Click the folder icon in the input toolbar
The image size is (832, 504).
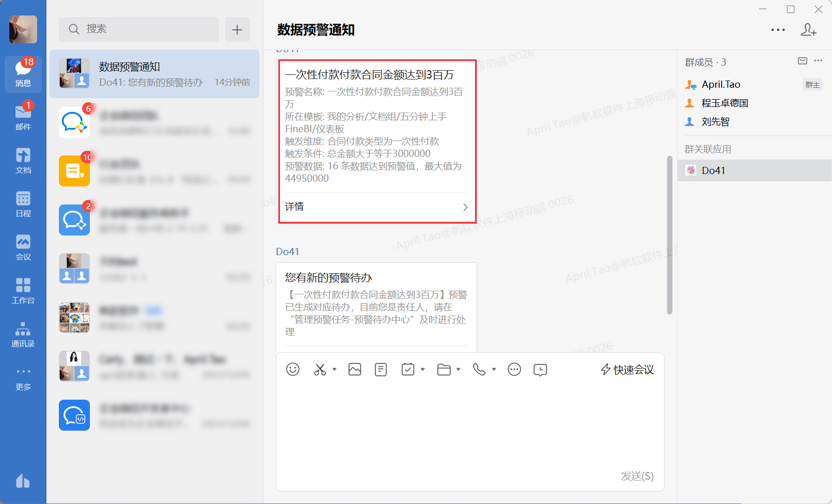444,369
